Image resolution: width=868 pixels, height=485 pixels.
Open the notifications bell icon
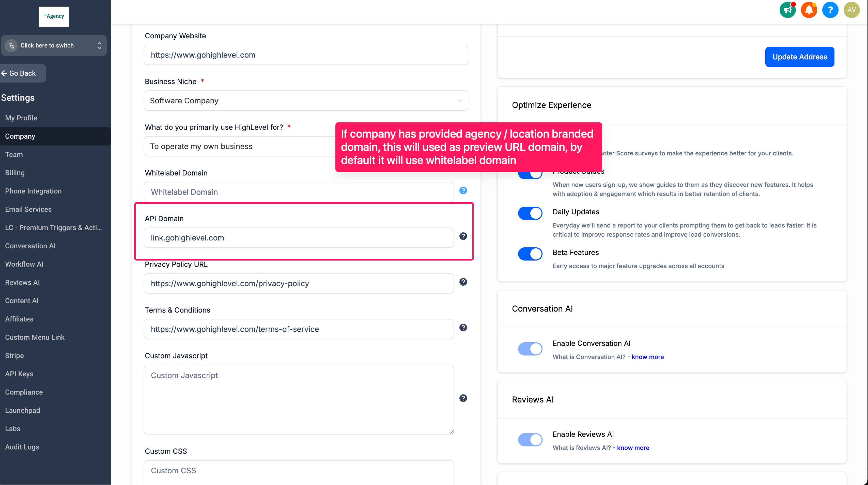tap(809, 10)
